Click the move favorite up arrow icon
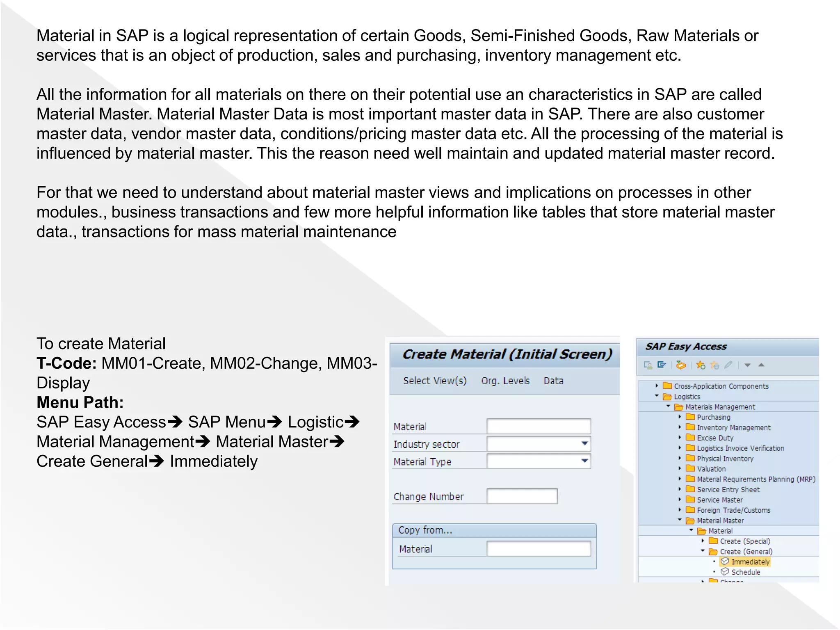 click(761, 365)
